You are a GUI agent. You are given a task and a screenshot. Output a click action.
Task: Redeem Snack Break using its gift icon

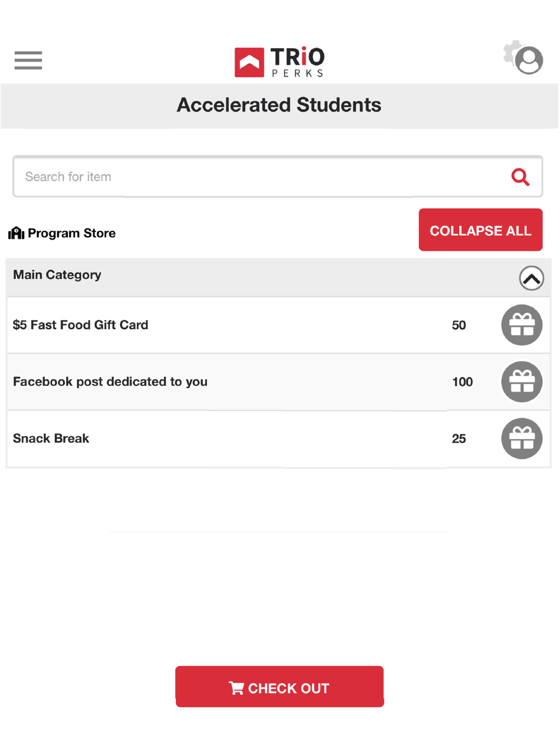coord(521,438)
